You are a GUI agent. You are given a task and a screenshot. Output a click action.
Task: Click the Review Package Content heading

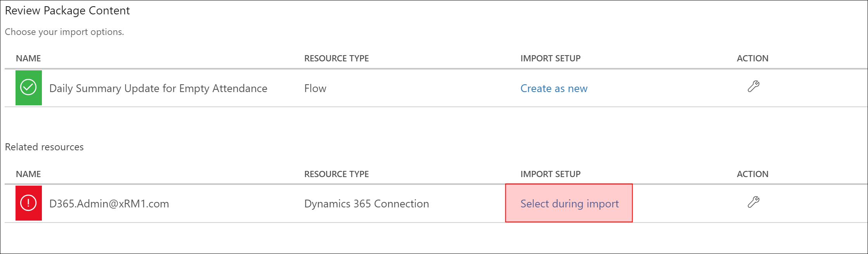click(x=67, y=10)
